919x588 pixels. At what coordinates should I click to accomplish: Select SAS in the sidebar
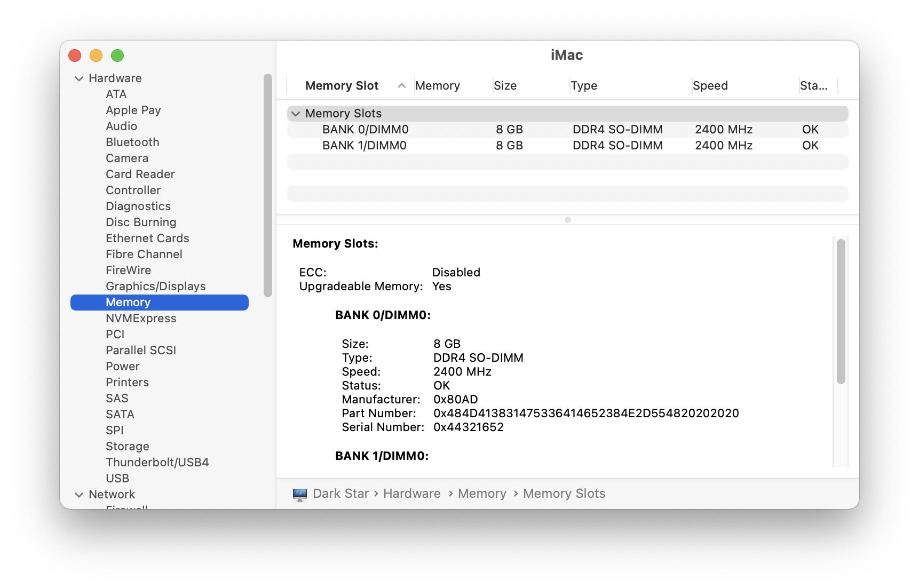pos(117,399)
